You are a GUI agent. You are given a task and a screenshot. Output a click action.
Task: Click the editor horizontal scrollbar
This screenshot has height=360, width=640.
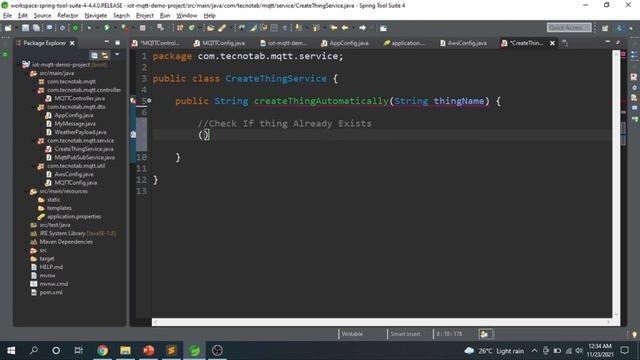pyautogui.click(x=381, y=322)
